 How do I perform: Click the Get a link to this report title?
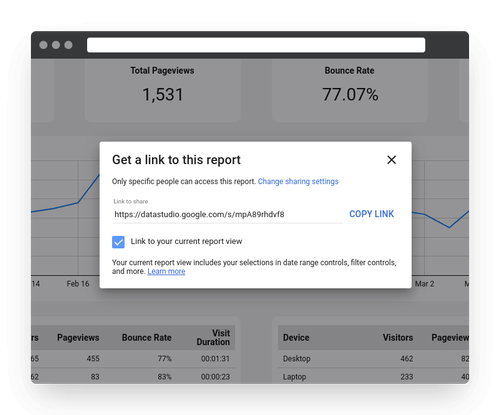176,160
